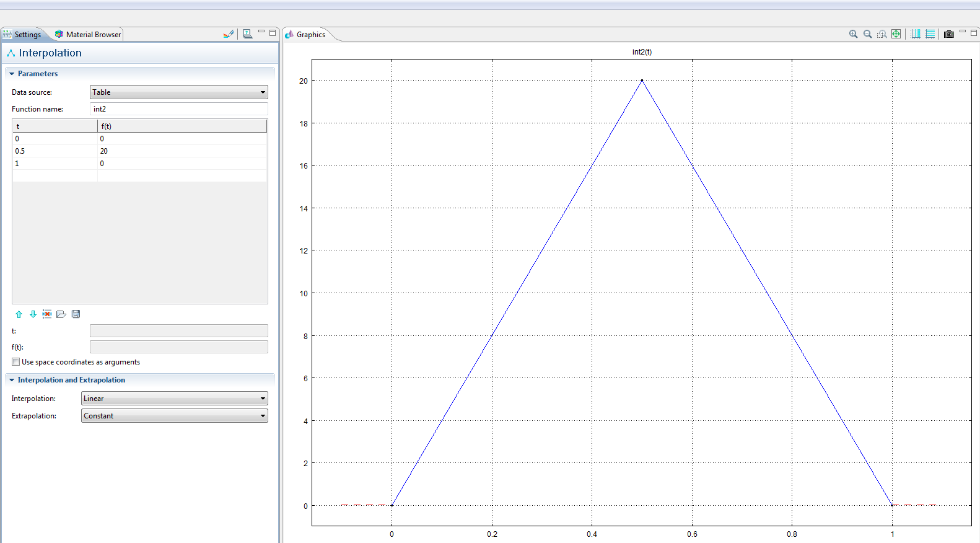Viewport: 980px width, 543px height.
Task: Take a snapshot with the camera icon
Action: pos(948,34)
